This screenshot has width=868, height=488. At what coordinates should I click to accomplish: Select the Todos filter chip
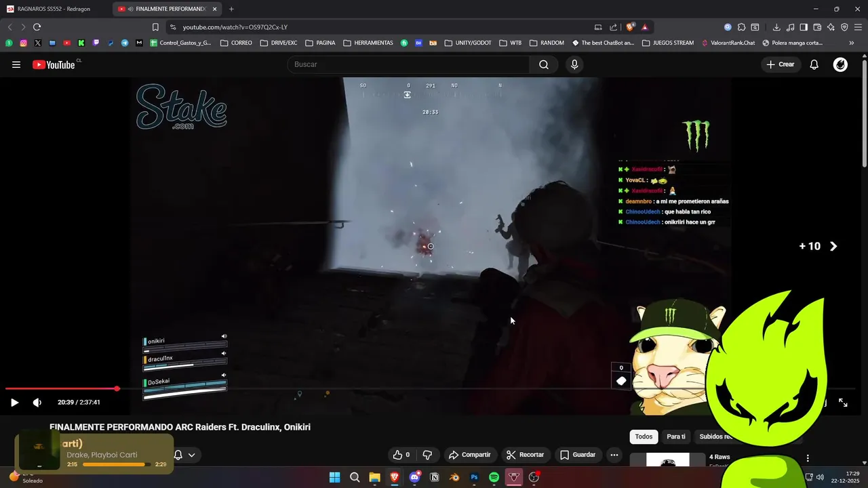coord(644,437)
